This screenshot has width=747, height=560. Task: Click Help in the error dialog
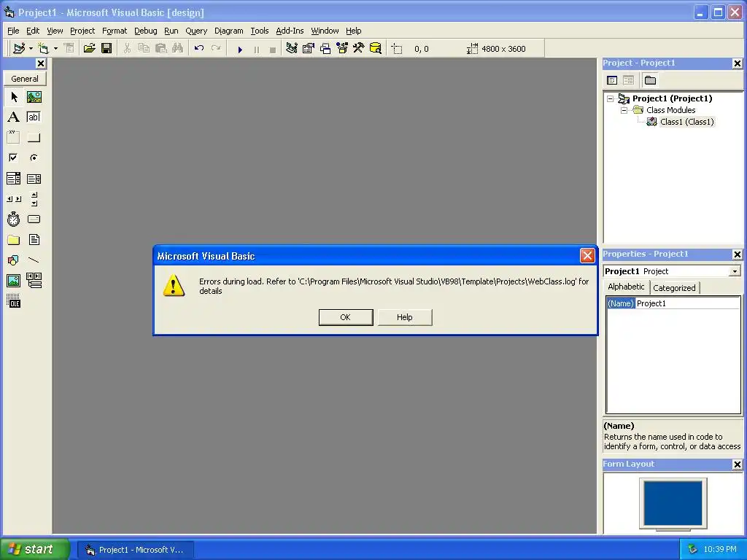coord(404,317)
